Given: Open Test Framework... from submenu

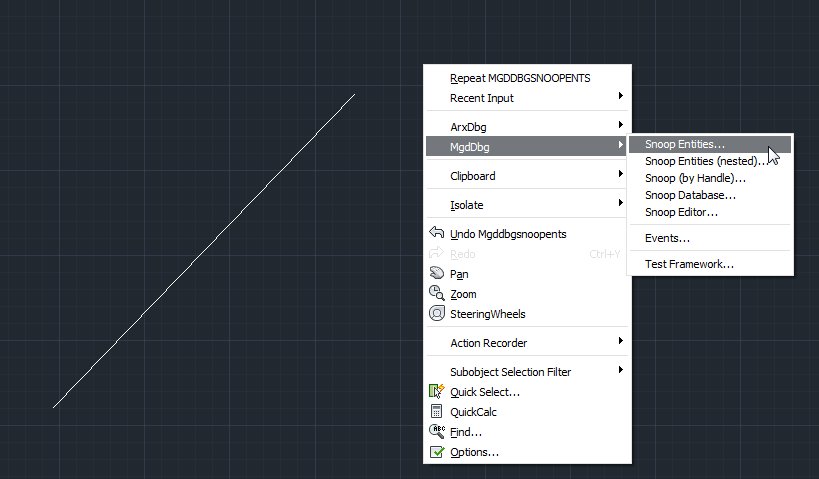Looking at the screenshot, I should click(710, 264).
